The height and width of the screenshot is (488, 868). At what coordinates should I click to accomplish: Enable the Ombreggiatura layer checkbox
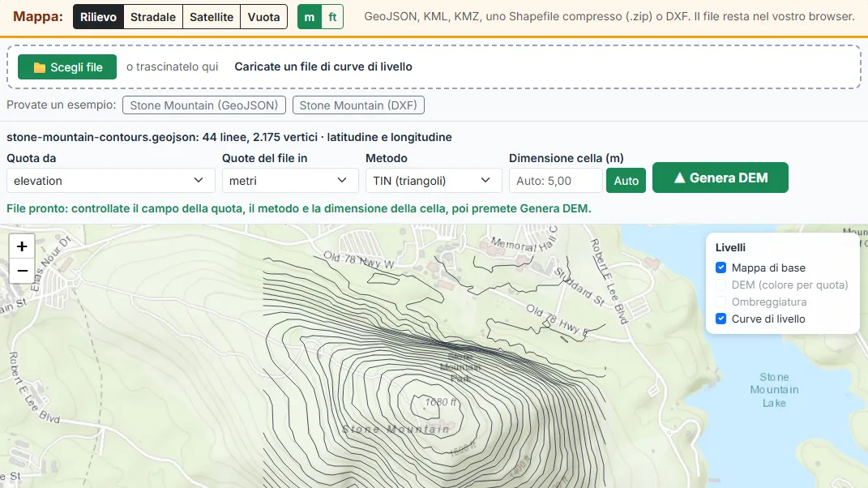(720, 302)
